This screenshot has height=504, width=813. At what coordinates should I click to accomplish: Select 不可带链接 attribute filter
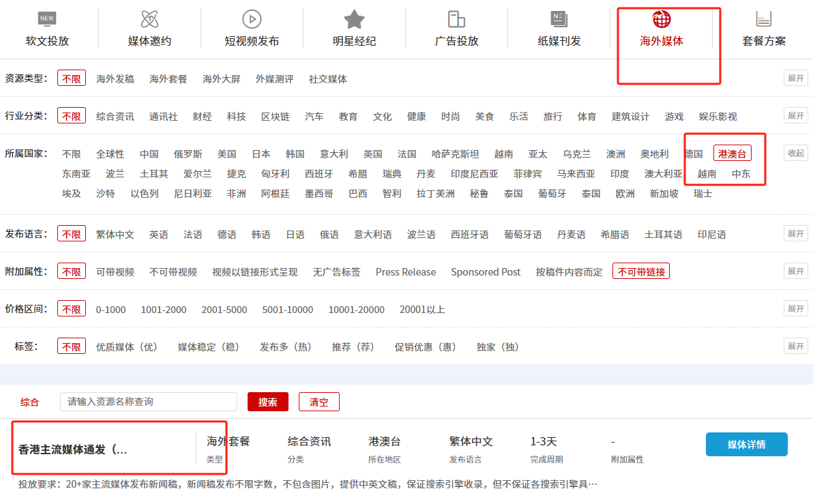point(640,271)
